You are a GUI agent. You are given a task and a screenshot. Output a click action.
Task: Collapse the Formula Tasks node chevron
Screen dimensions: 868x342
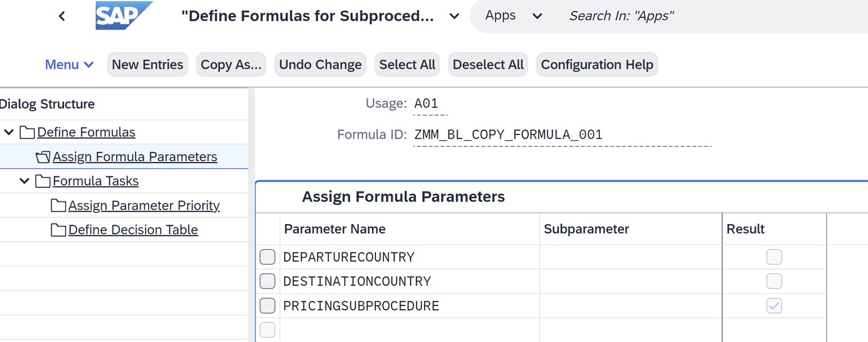(x=24, y=181)
